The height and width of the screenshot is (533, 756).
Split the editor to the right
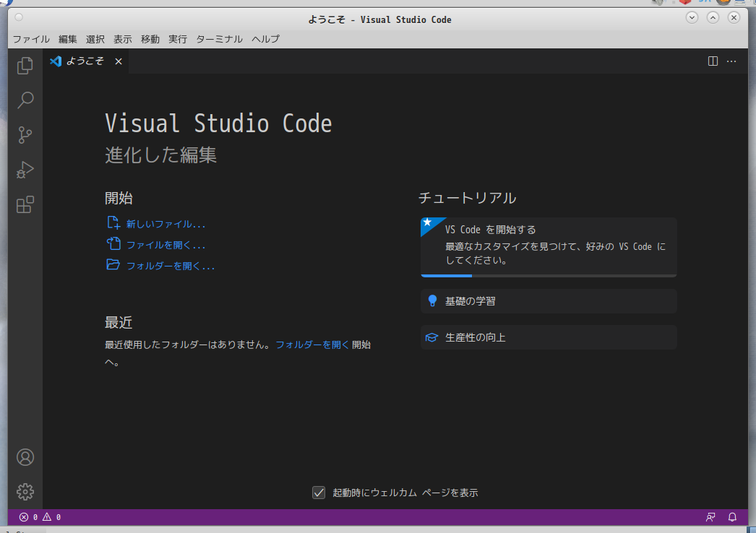coord(713,61)
